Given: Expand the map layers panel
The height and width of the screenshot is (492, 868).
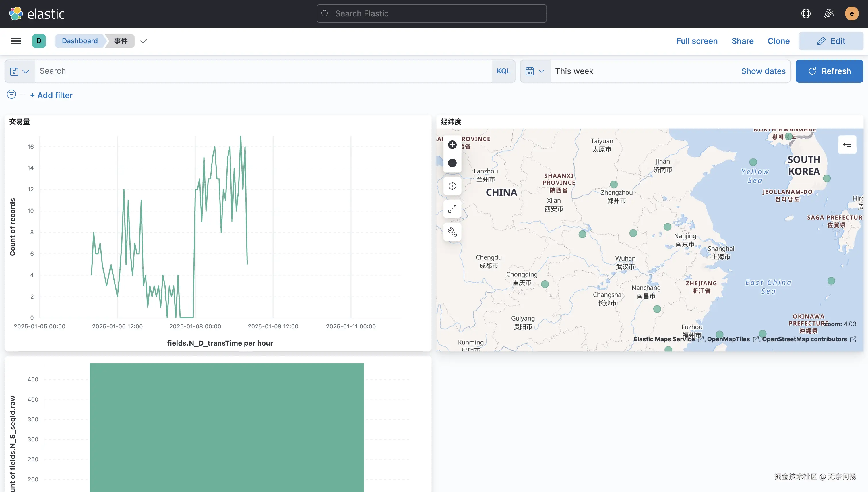Looking at the screenshot, I should (x=847, y=145).
